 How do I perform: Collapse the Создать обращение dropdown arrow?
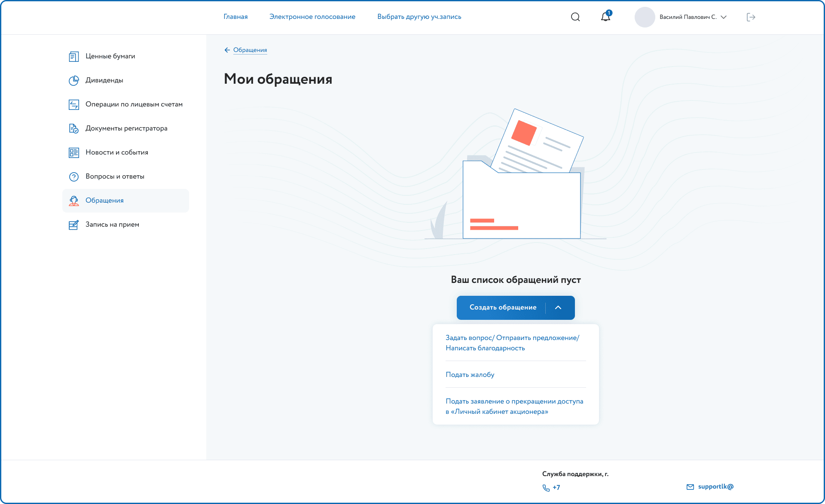(558, 307)
